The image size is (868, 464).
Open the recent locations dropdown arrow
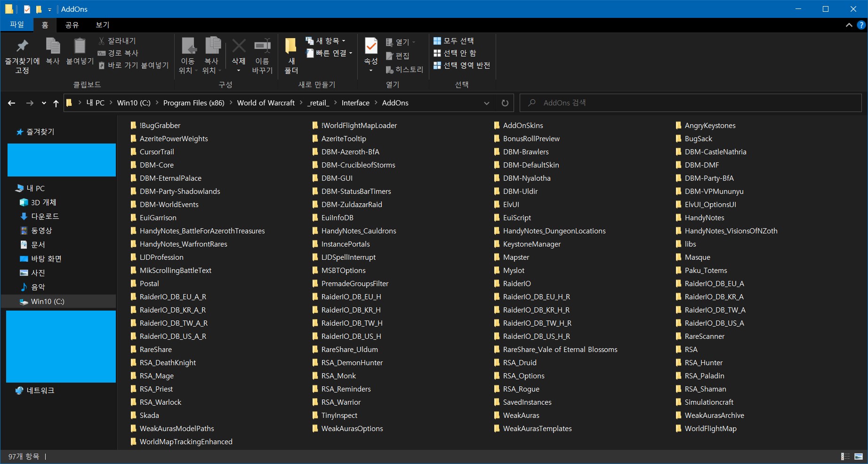44,103
